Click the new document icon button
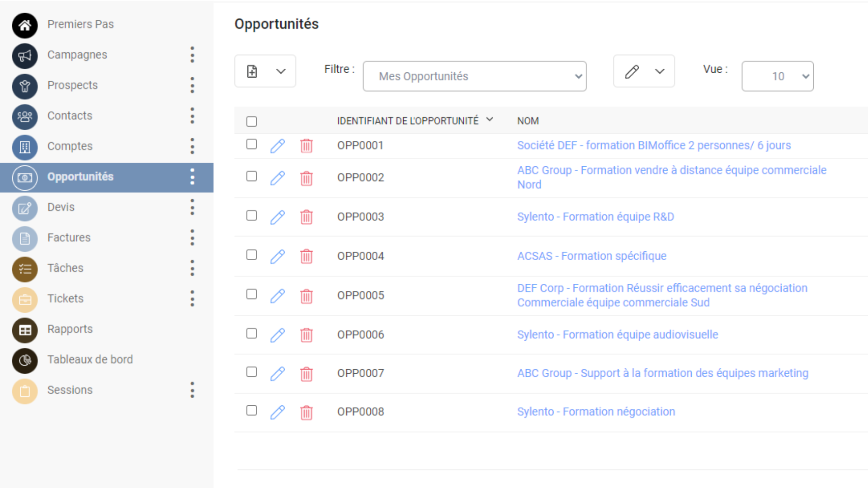This screenshot has width=868, height=488. 252,71
